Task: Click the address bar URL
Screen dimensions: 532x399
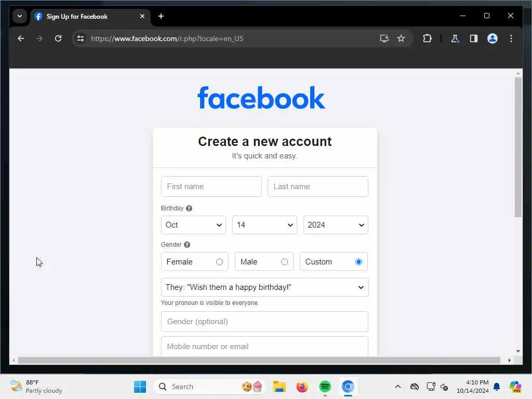Action: [167, 38]
